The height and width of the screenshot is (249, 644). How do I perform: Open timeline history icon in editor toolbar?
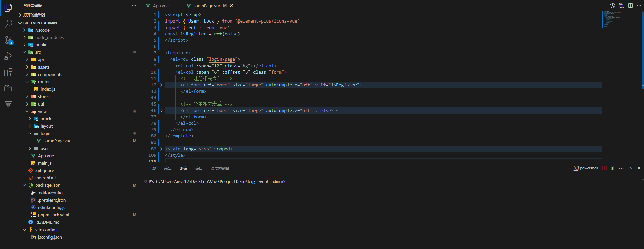[x=613, y=6]
